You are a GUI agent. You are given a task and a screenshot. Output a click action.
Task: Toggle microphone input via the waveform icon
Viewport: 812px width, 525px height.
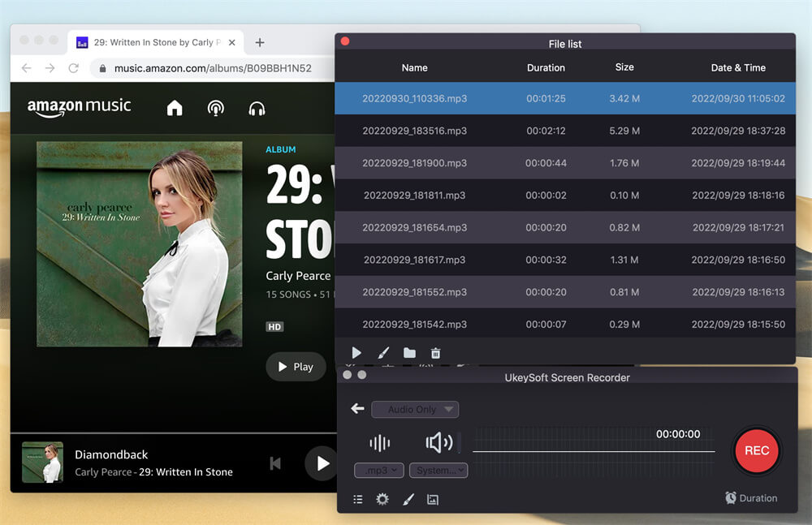[379, 443]
